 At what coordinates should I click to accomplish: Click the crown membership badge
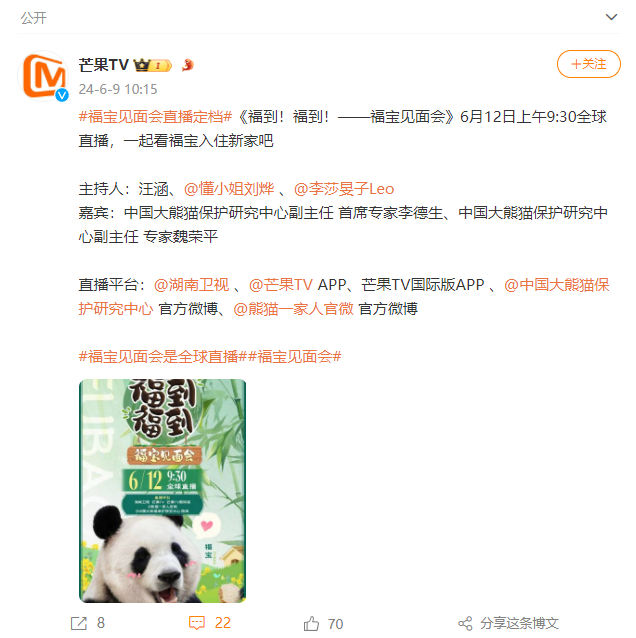pyautogui.click(x=153, y=65)
